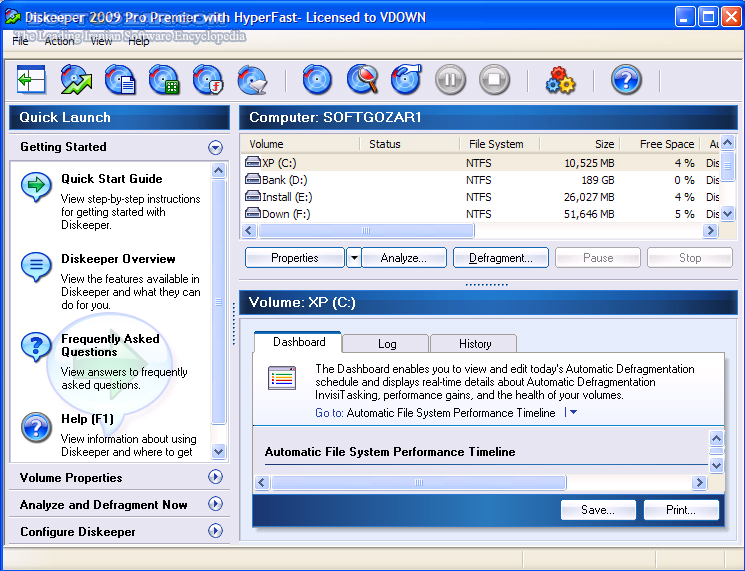Click the Diskeeper Overview heading
The image size is (745, 571).
pyautogui.click(x=118, y=259)
